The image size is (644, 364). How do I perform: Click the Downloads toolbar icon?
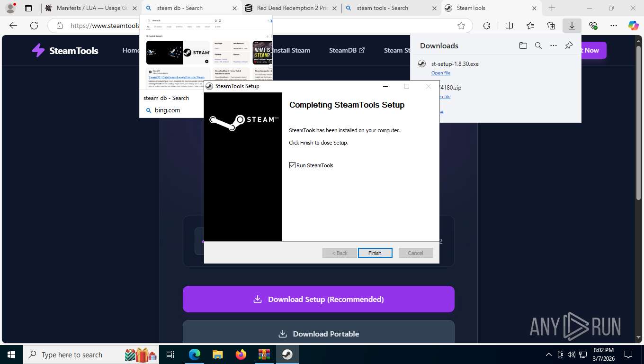click(x=572, y=26)
